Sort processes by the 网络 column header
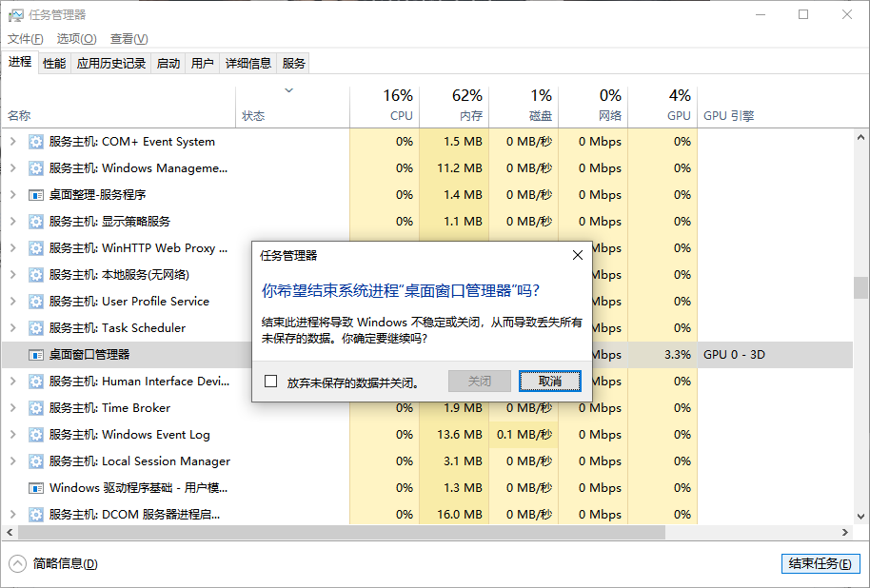Screen dimensions: 870x588 593,107
